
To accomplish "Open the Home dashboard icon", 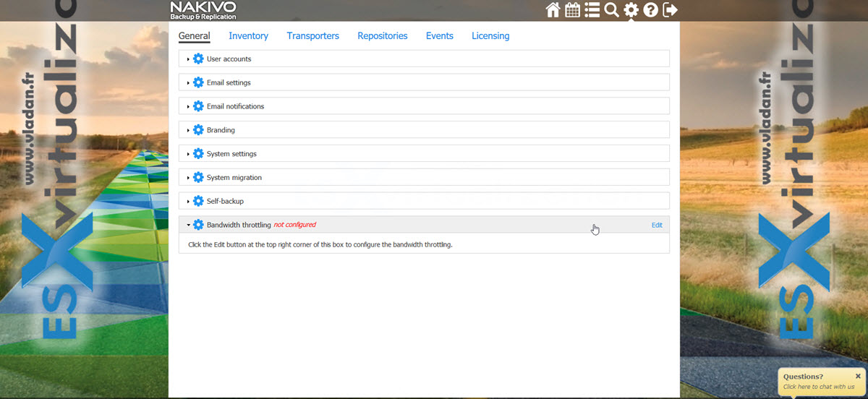I will [553, 10].
